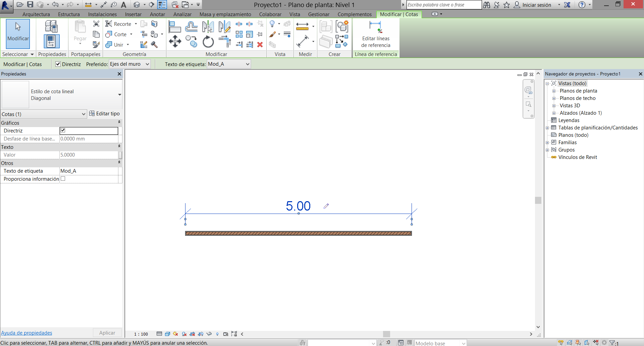The height and width of the screenshot is (346, 644).
Task: Expand Planos de planta tree node
Action: point(554,91)
